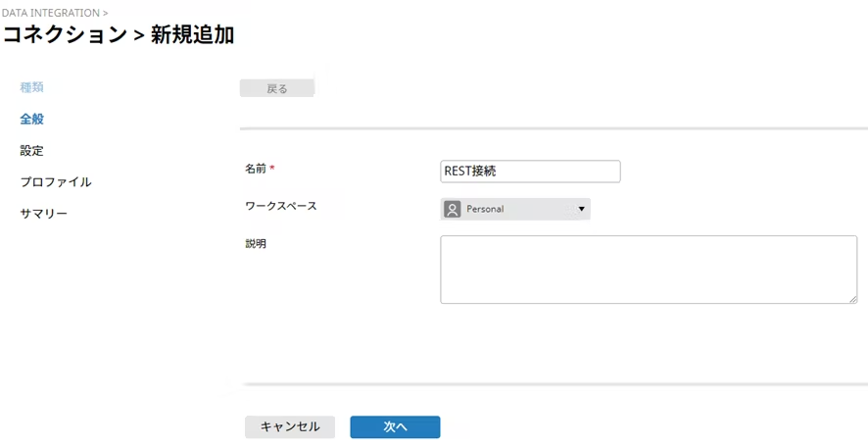The width and height of the screenshot is (868, 446).
Task: Open the サマリー step
Action: 43,214
